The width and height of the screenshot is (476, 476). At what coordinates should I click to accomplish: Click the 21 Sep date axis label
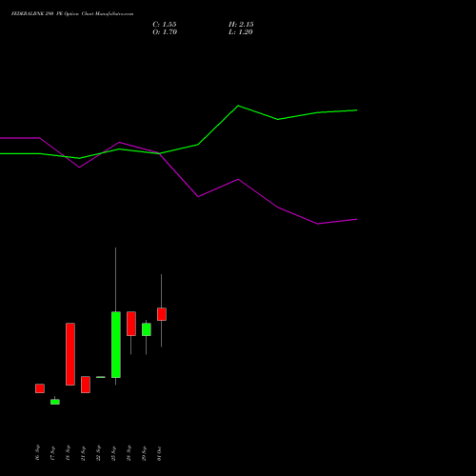pos(83,453)
